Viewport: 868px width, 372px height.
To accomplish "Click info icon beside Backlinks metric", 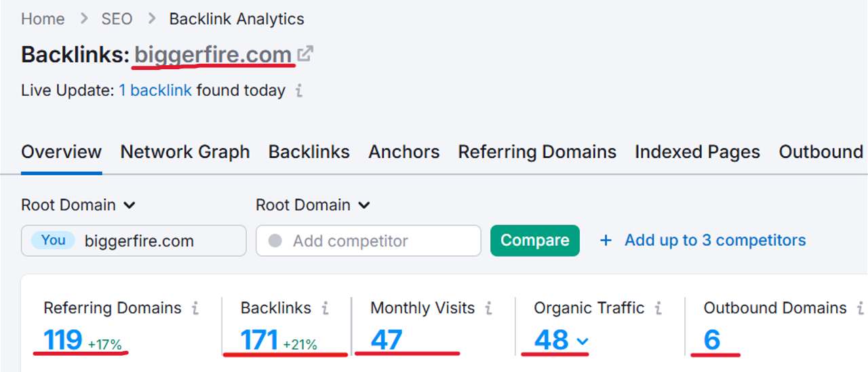I will pos(325,308).
